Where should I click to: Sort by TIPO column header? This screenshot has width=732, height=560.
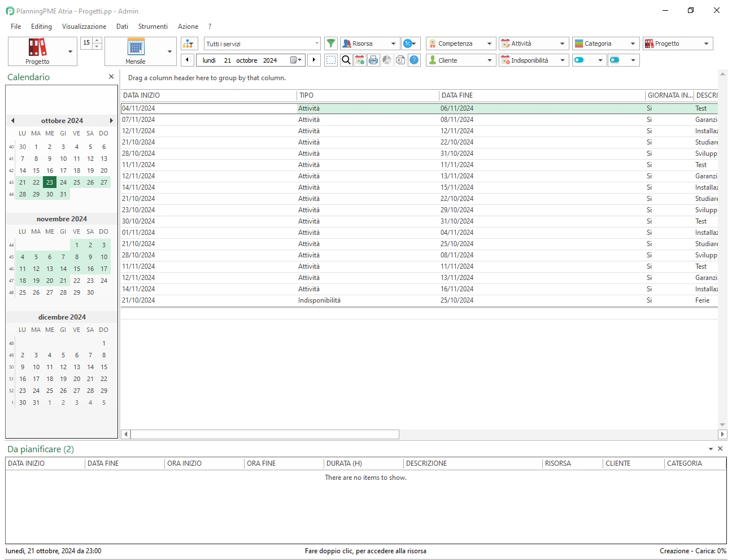click(368, 95)
